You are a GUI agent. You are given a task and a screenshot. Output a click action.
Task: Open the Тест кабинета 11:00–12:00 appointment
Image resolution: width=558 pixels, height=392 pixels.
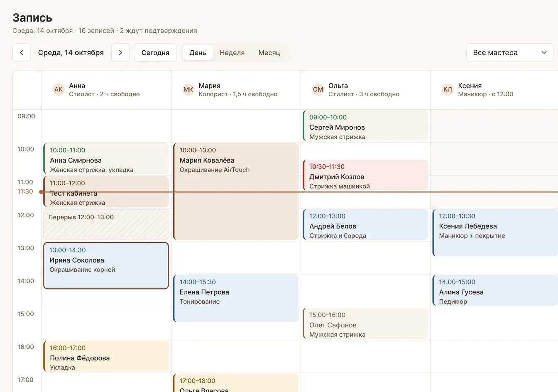tap(106, 192)
